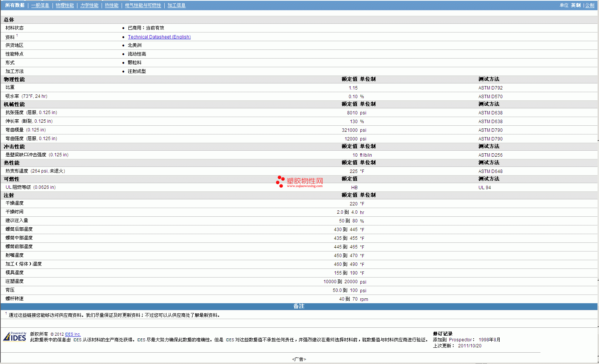Click the 8010 tensile strength value
Screen dimensions: 599x364
352,113
